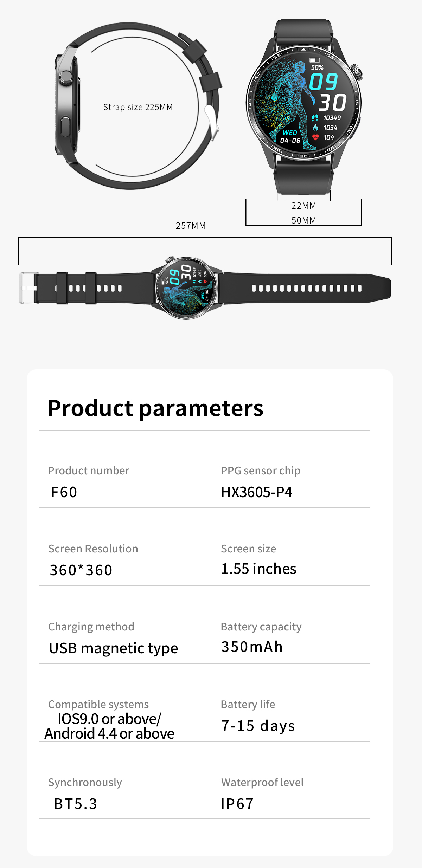The height and width of the screenshot is (868, 422).
Task: Click the flame calorie icon beside 1034
Action: coord(315,127)
